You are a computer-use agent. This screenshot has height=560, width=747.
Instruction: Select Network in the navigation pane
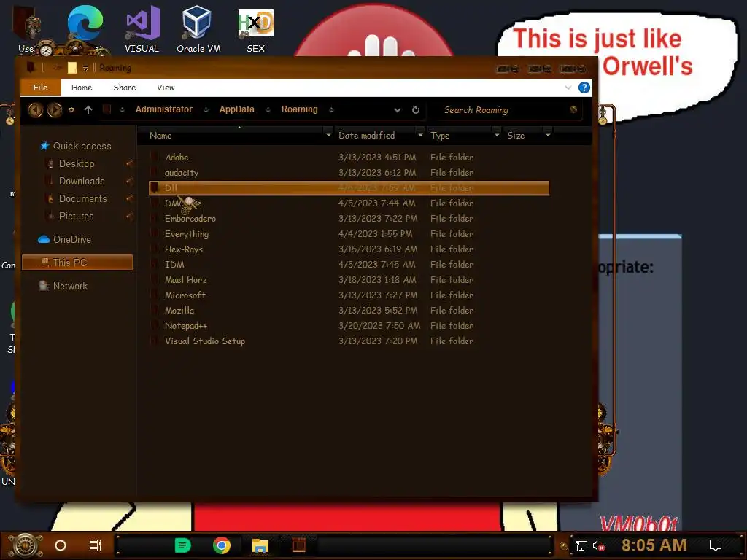click(x=70, y=286)
